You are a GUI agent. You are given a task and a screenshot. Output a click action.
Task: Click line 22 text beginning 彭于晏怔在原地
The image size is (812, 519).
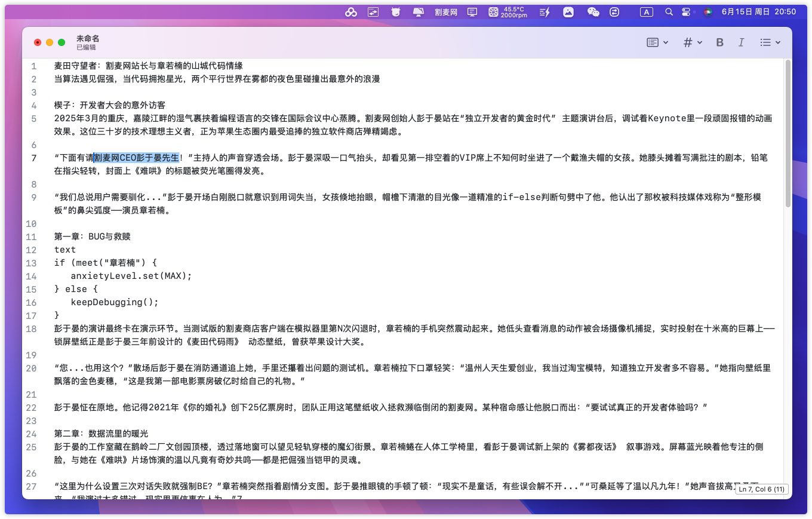(x=380, y=407)
